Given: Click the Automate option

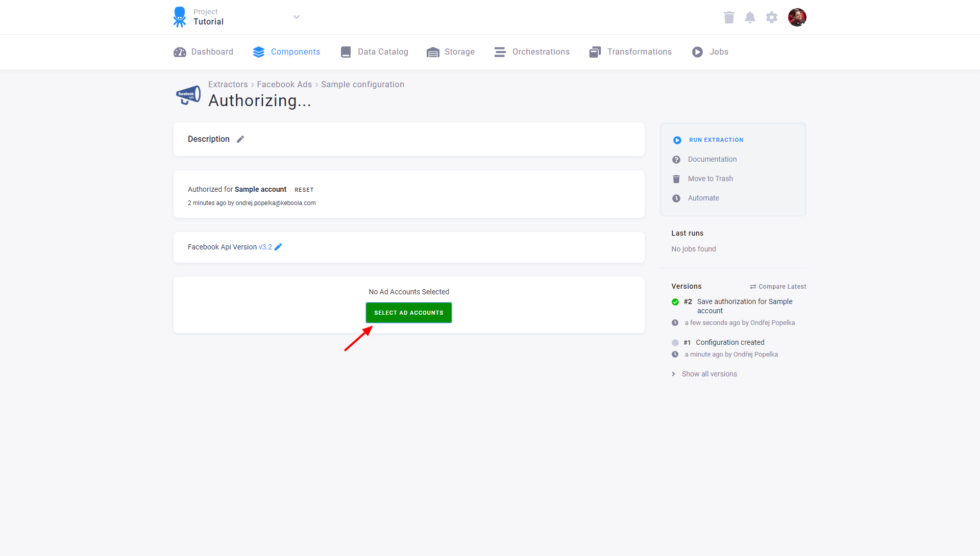Looking at the screenshot, I should point(703,198).
